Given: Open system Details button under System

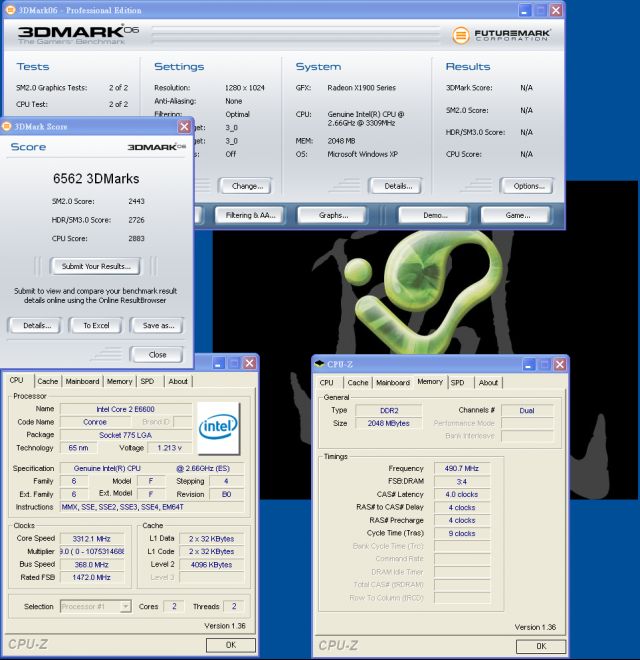Looking at the screenshot, I should click(x=398, y=186).
